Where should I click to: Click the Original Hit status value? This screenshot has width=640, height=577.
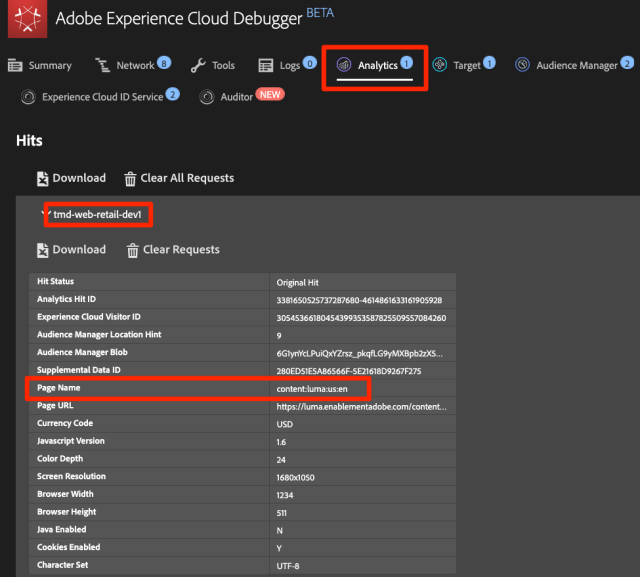298,282
